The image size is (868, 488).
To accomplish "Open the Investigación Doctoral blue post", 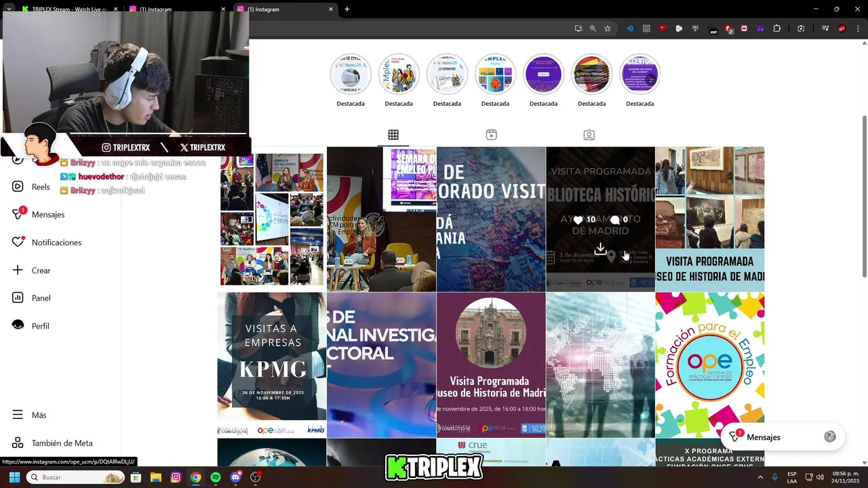I will pos(381,365).
